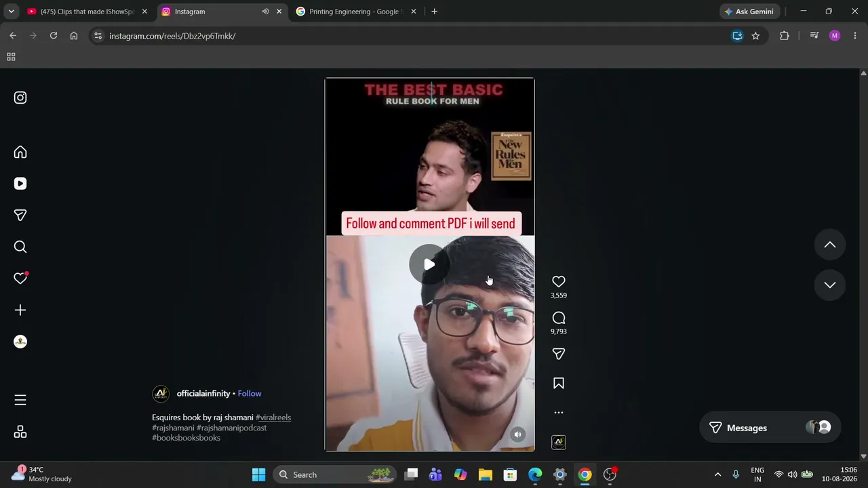This screenshot has width=868, height=488.
Task: Share the reel using the paper-plane icon
Action: coord(559,354)
